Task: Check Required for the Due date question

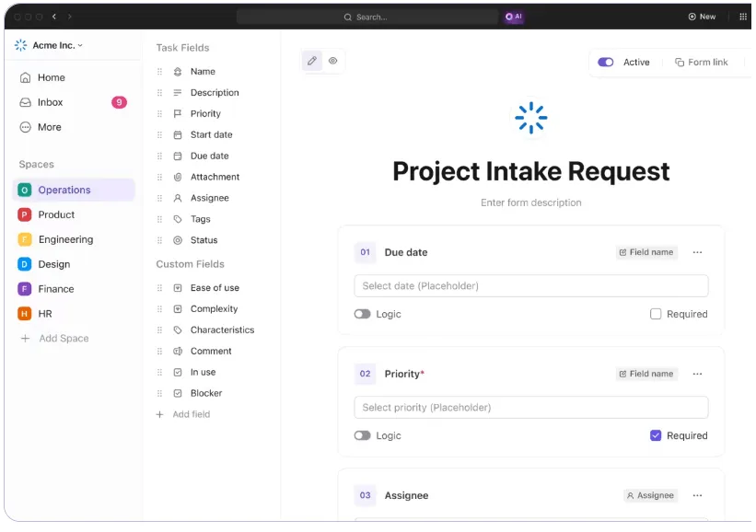Action: pos(656,314)
